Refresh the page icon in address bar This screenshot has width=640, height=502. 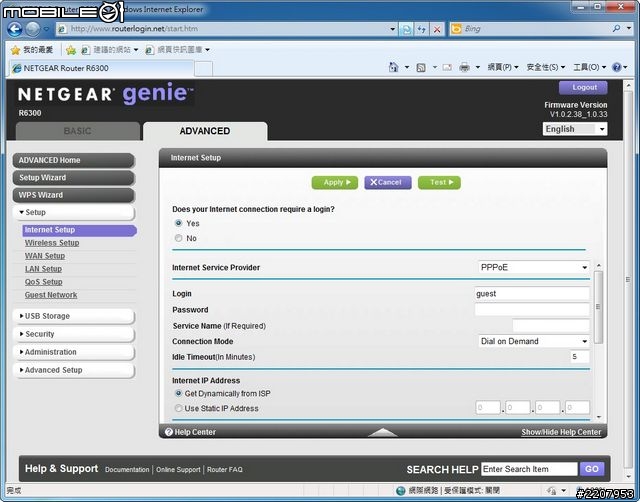(422, 29)
